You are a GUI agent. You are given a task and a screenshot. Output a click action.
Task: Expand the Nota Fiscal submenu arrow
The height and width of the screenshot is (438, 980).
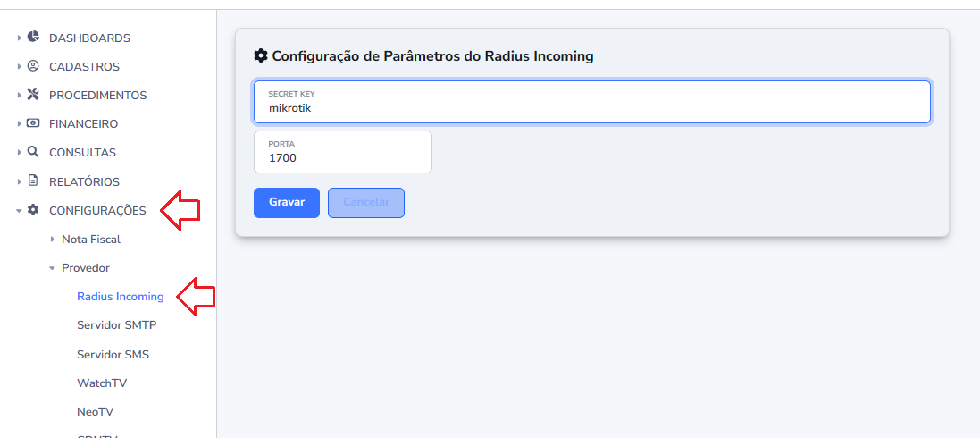pyautogui.click(x=53, y=239)
